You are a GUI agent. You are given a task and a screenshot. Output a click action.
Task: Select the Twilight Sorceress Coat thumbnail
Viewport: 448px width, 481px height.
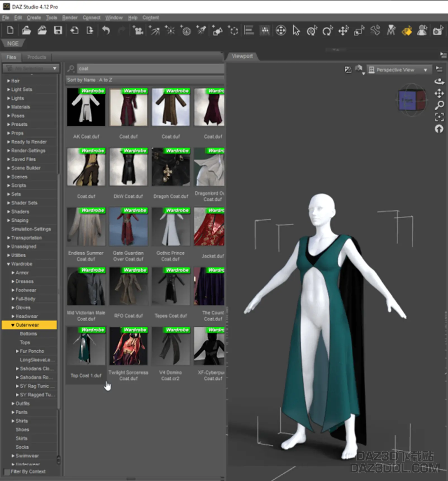click(128, 346)
